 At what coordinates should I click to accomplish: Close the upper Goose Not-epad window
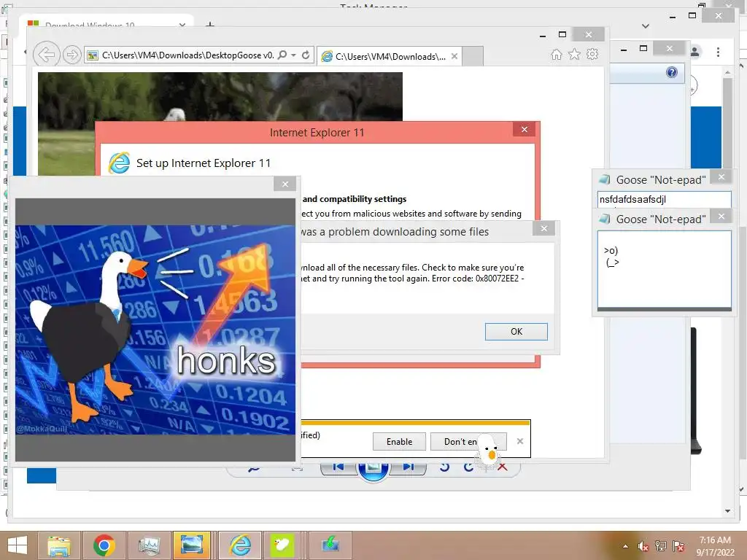coord(721,177)
